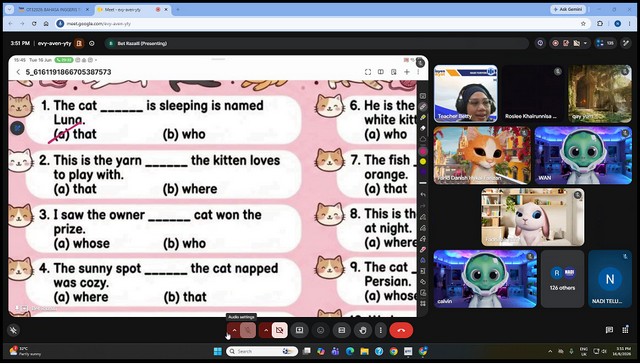Open the chat panel icon
640x364 pixels.
[609, 330]
